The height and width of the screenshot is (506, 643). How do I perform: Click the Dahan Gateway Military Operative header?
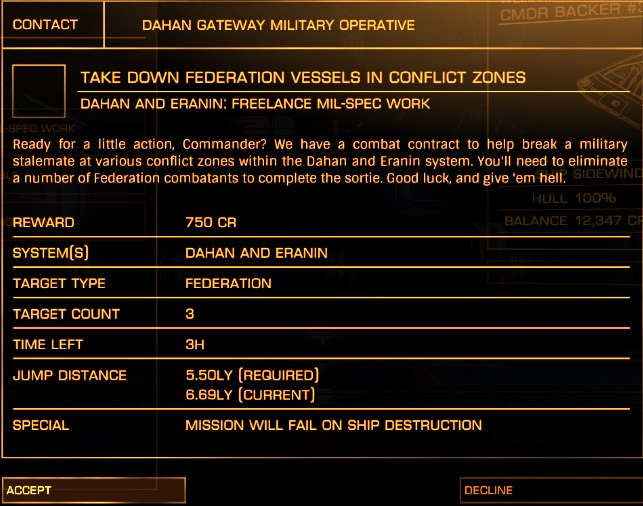(x=278, y=25)
